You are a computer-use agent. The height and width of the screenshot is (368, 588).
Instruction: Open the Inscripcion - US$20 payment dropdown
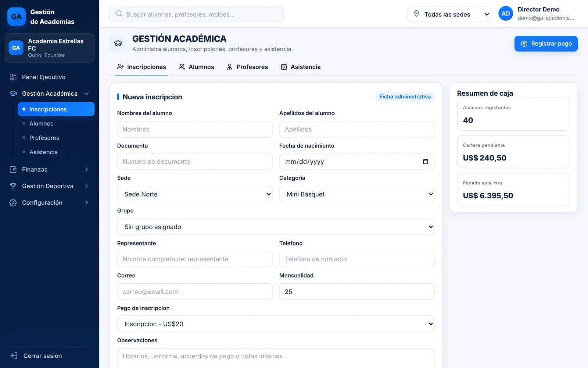[x=276, y=324]
